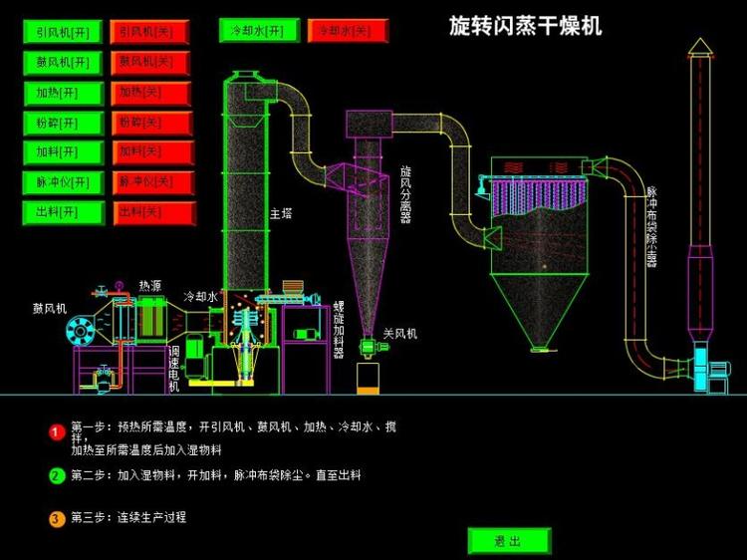Click the blower (鼓风机) machine graphic
747x560 pixels.
[82, 330]
